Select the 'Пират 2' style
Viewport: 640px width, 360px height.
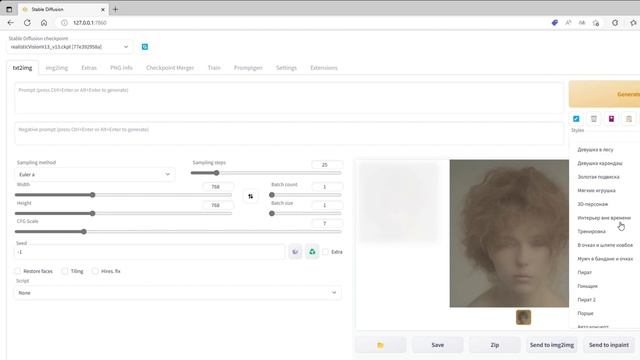click(x=586, y=300)
